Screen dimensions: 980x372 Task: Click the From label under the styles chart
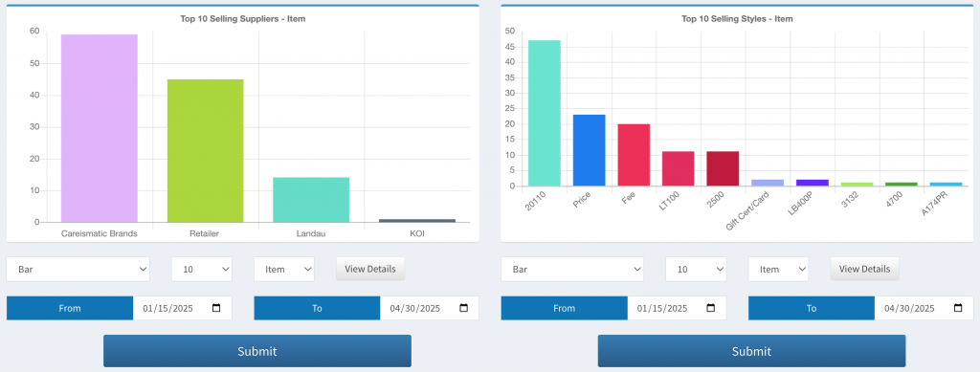point(565,308)
